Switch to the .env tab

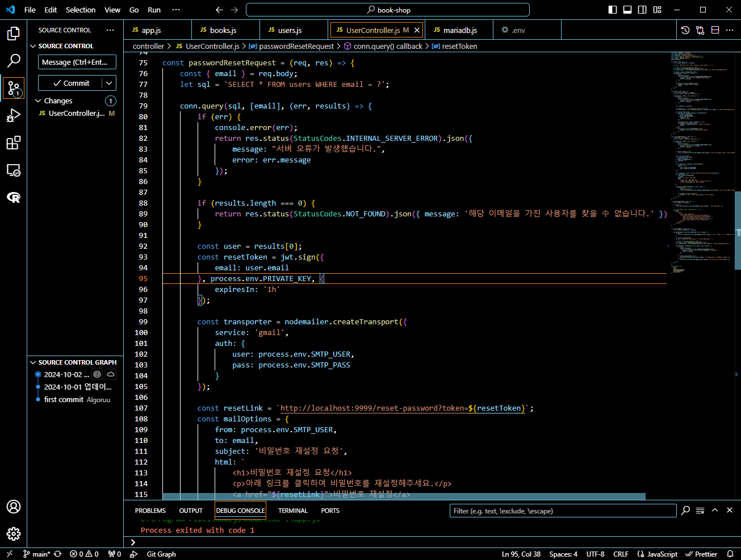[x=527, y=30]
